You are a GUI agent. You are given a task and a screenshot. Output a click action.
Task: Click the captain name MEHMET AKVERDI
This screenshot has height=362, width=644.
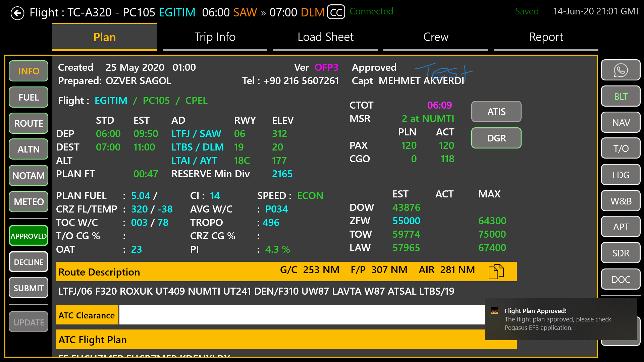click(x=421, y=81)
